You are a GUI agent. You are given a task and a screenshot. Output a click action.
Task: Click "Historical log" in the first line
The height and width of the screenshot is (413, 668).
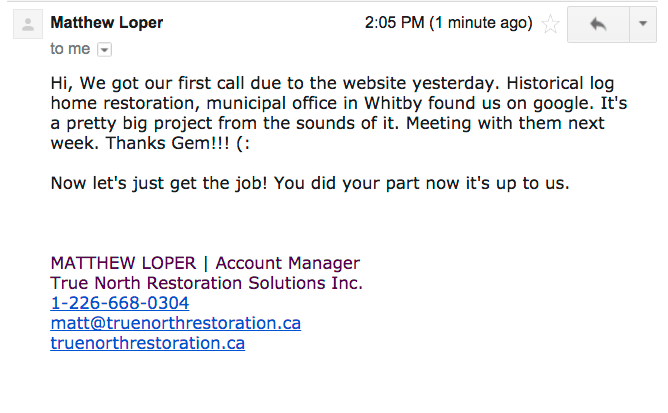[560, 83]
